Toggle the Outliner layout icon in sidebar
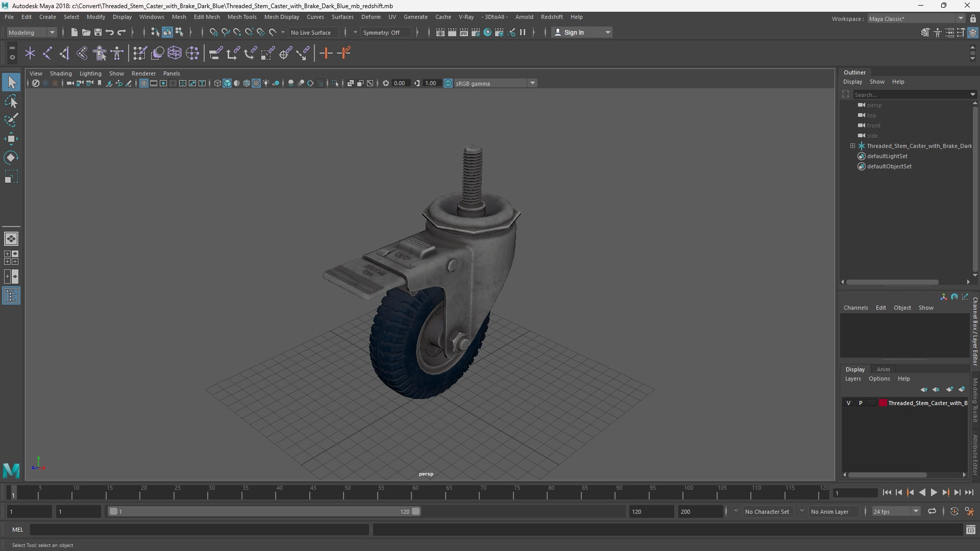Viewport: 980px width, 551px height. [11, 296]
